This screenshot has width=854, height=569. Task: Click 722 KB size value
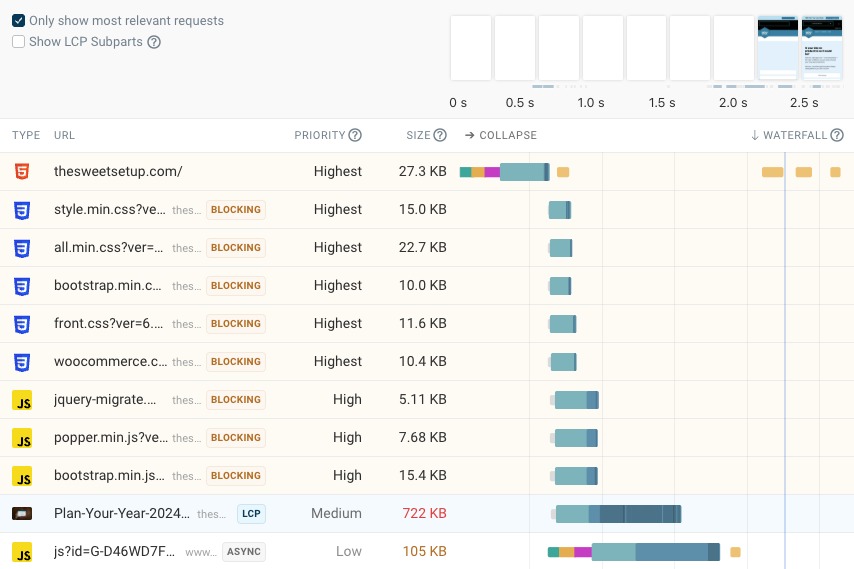point(424,513)
